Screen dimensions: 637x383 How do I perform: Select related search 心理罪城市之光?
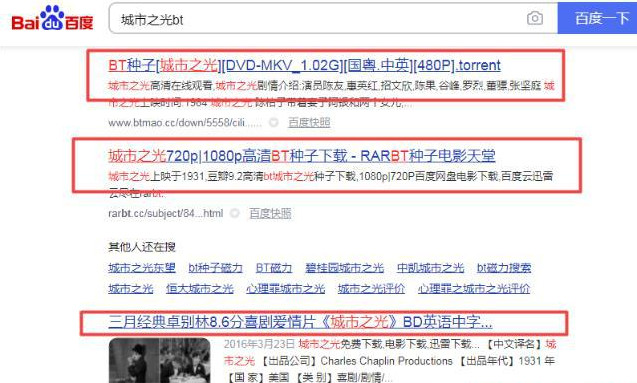coord(286,289)
